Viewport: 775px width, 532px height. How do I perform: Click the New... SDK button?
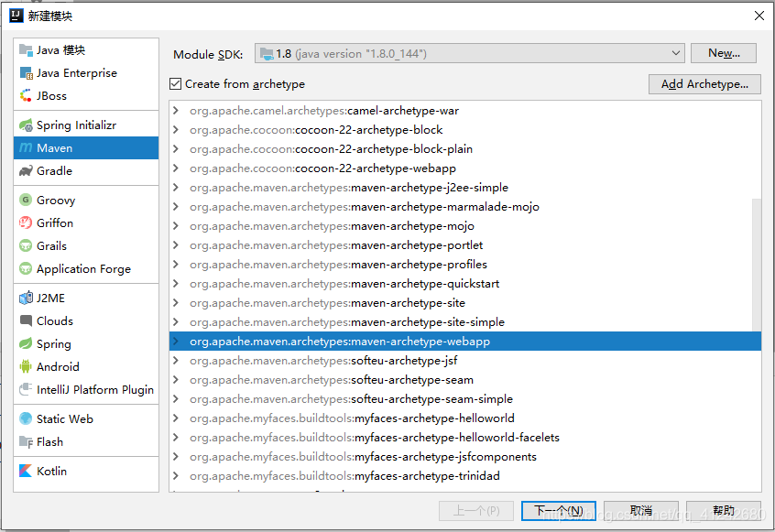(723, 53)
